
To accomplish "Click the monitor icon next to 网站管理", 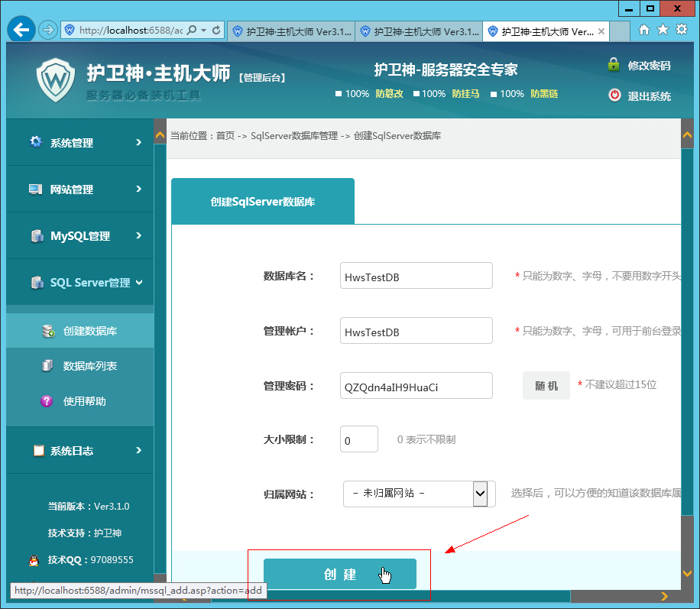I will coord(36,189).
